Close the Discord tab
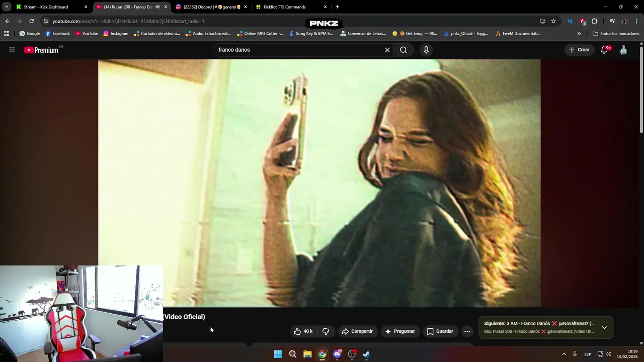Image resolution: width=644 pixels, height=362 pixels. pos(246,7)
